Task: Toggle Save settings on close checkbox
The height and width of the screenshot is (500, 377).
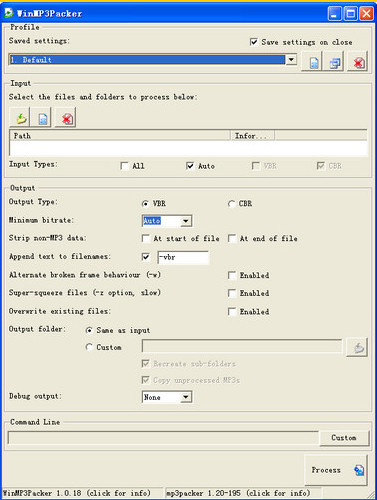Action: [254, 42]
